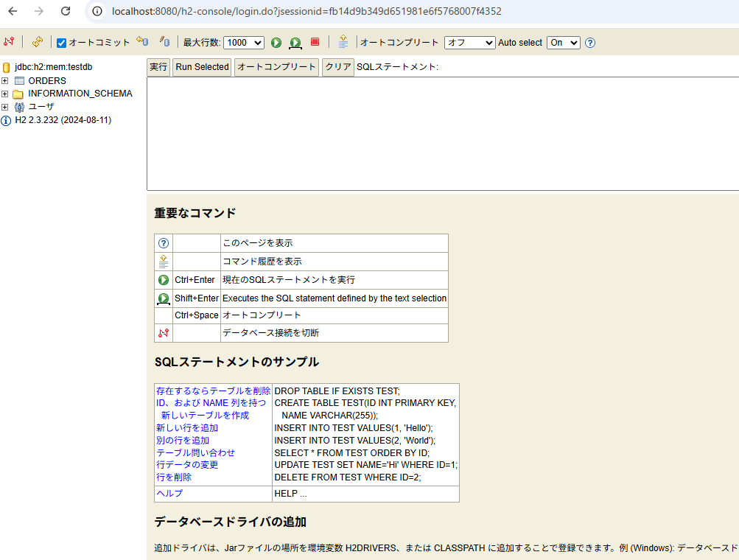
Task: Open command history icon in toolbar
Action: (343, 43)
